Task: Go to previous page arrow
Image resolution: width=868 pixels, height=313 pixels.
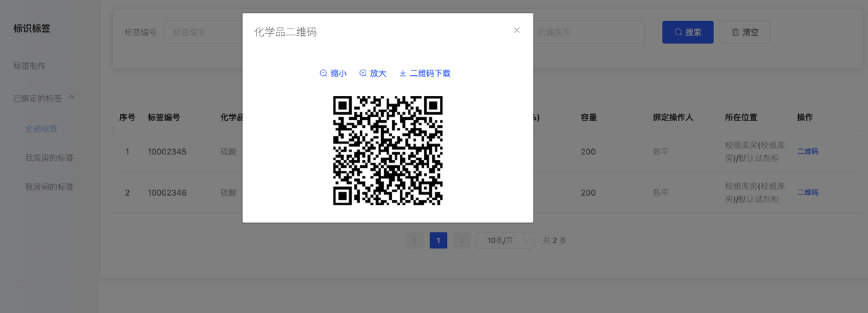Action: pyautogui.click(x=415, y=241)
